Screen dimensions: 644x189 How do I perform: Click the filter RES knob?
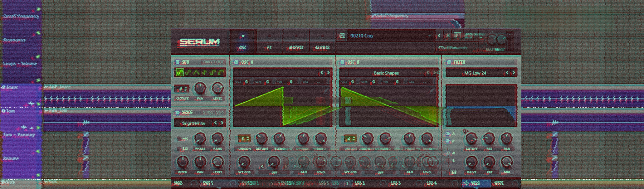[x=489, y=138]
